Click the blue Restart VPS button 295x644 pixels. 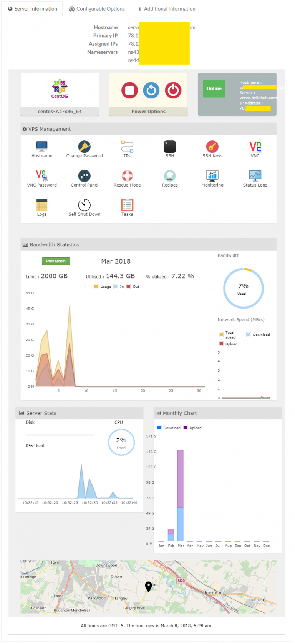(x=151, y=90)
